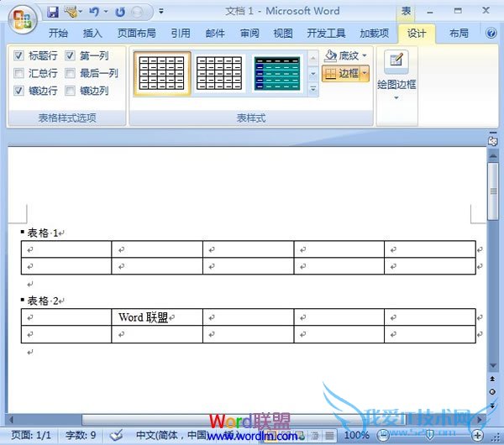Click the 表格 1 heading text

[x=43, y=233]
